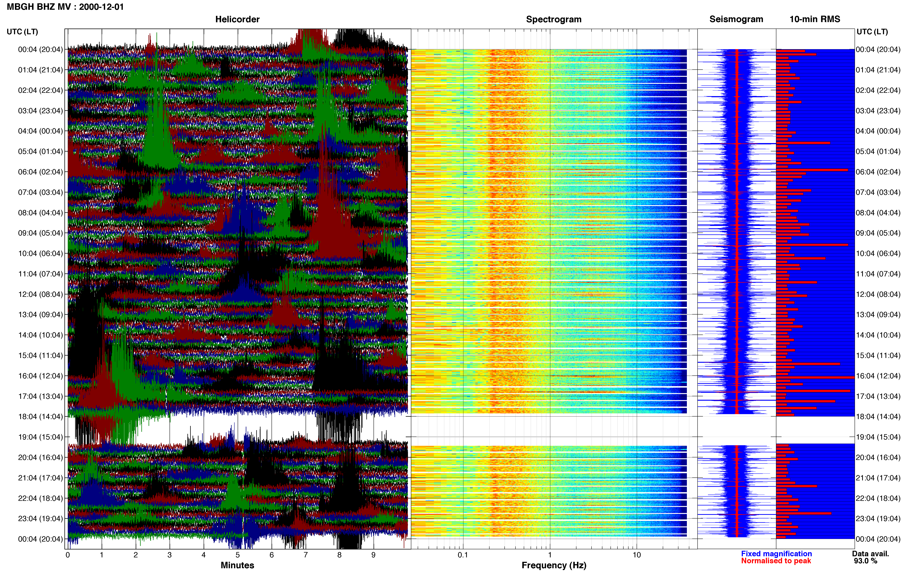Click right time label '23:04 (19:04)'
The height and width of the screenshot is (578, 924).
[878, 518]
